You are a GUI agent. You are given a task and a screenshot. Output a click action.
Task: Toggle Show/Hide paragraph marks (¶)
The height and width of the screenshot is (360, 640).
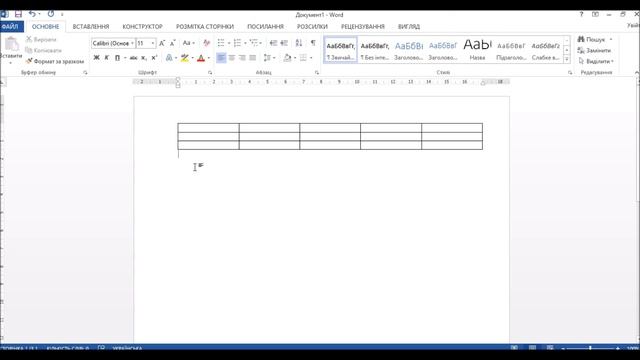coord(313,43)
